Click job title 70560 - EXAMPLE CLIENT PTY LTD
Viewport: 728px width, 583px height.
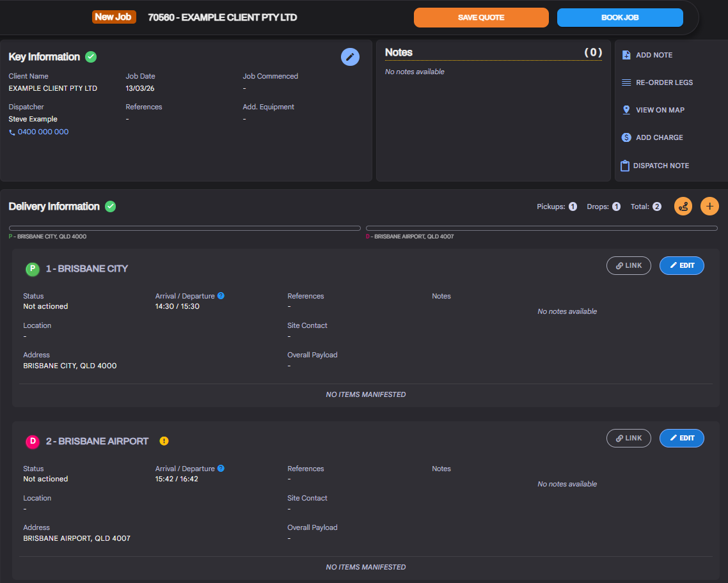[223, 18]
